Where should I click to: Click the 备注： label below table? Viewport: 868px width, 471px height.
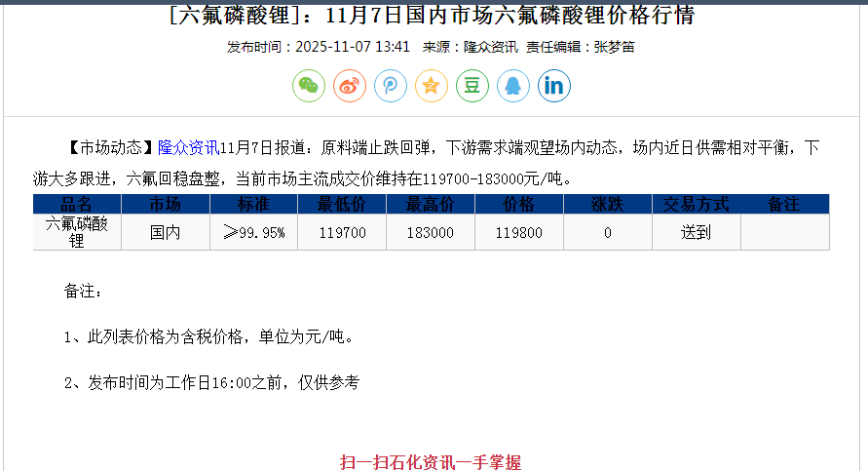point(83,291)
